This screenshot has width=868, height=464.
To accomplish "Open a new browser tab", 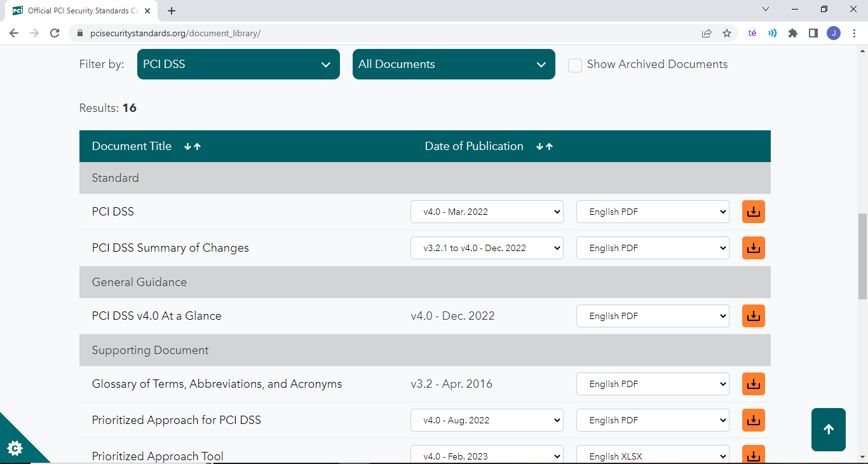I will (172, 11).
